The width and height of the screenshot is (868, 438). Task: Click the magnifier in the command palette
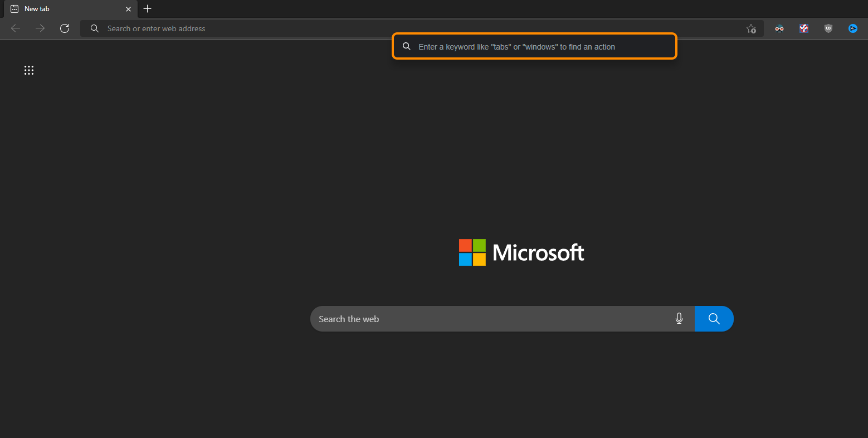[407, 46]
